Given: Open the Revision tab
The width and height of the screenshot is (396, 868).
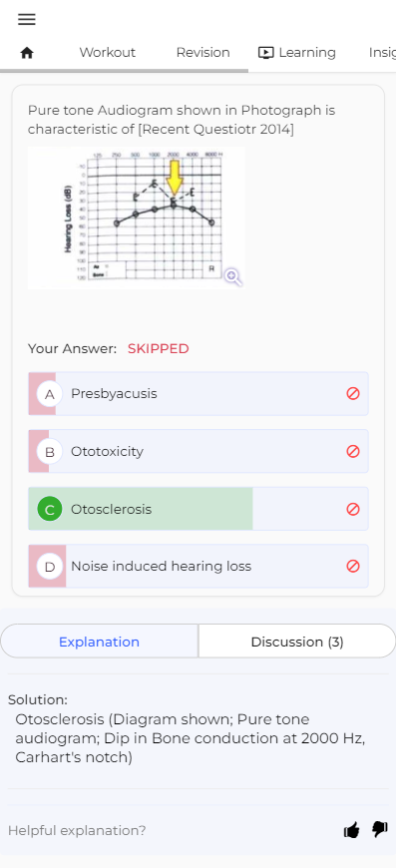Looking at the screenshot, I should 202,53.
